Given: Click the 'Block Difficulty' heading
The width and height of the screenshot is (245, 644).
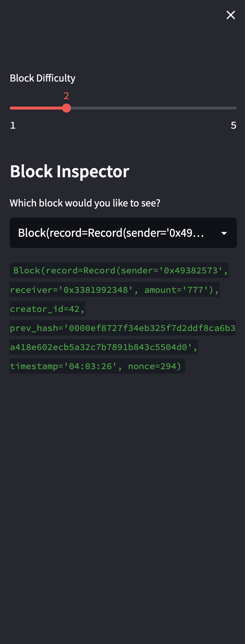Looking at the screenshot, I should [42, 78].
